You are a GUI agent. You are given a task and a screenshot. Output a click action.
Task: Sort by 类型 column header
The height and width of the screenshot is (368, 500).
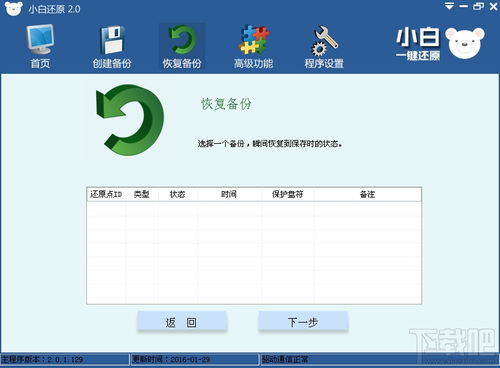click(142, 194)
